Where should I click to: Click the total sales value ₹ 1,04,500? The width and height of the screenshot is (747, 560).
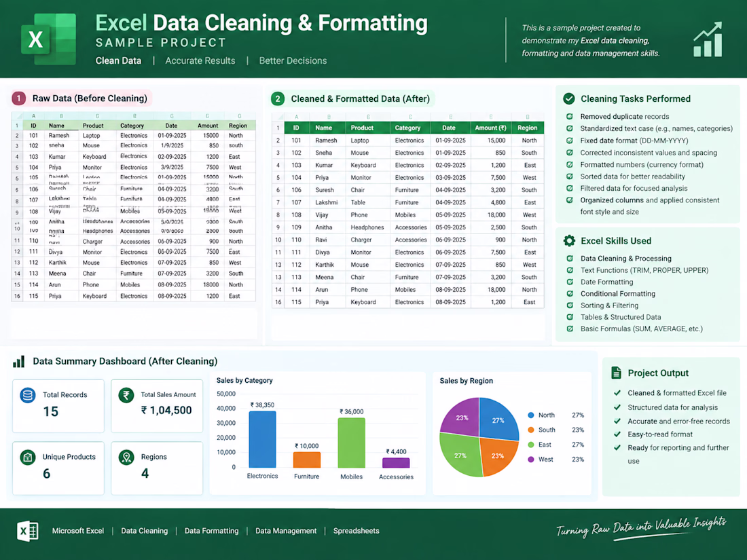point(166,410)
